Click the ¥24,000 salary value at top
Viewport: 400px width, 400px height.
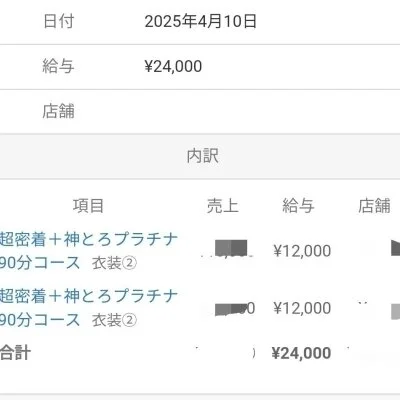[173, 66]
